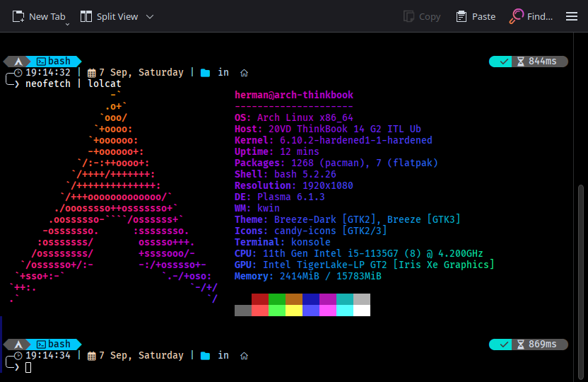The height and width of the screenshot is (382, 588).
Task: Click the Resolution: 1920x1080 line
Action: [x=294, y=185]
